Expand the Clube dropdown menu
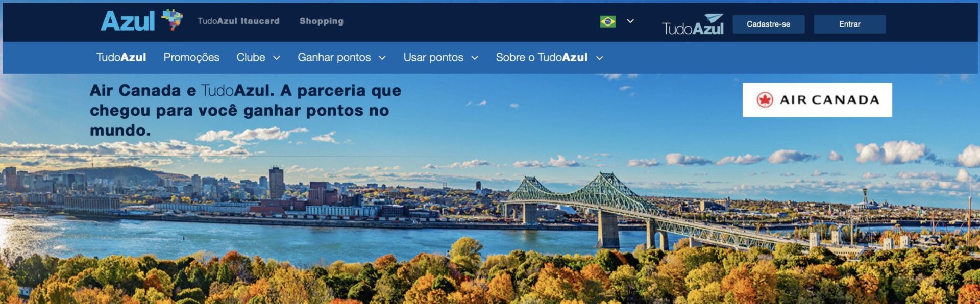Viewport: 980px width, 304px height. [x=258, y=57]
